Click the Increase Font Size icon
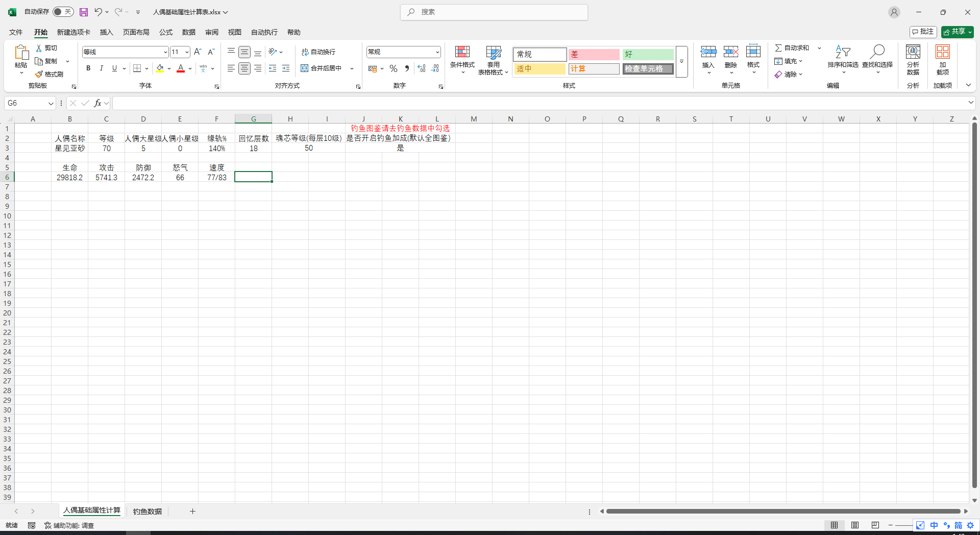This screenshot has height=535, width=980. [x=198, y=52]
